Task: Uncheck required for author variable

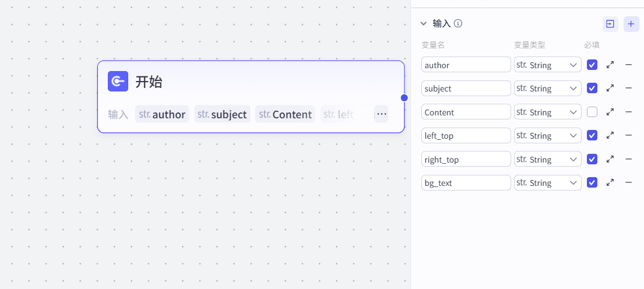Action: [x=592, y=65]
